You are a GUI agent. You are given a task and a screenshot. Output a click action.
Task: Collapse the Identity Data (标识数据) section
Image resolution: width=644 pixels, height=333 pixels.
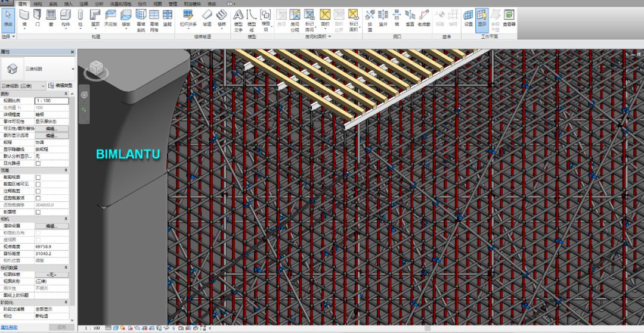66,268
